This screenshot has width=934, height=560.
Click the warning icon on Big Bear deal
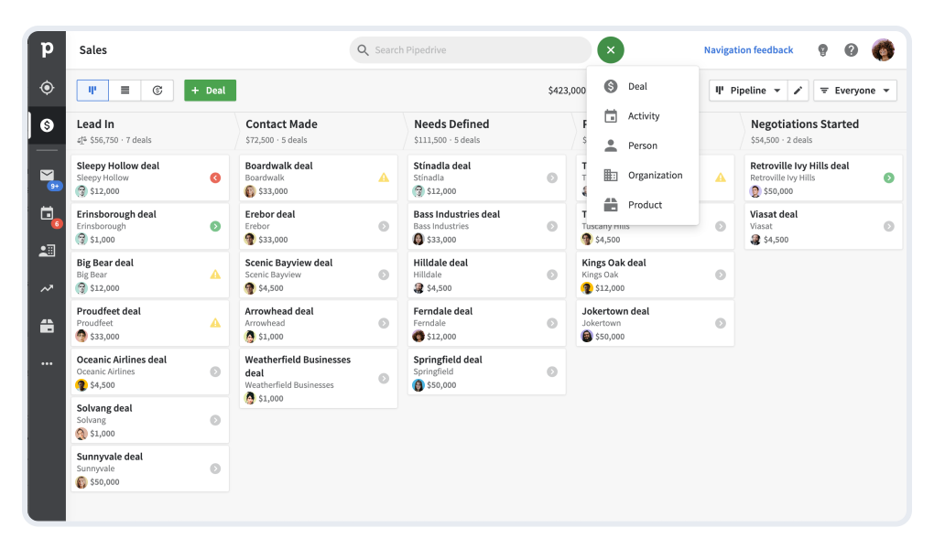point(215,275)
